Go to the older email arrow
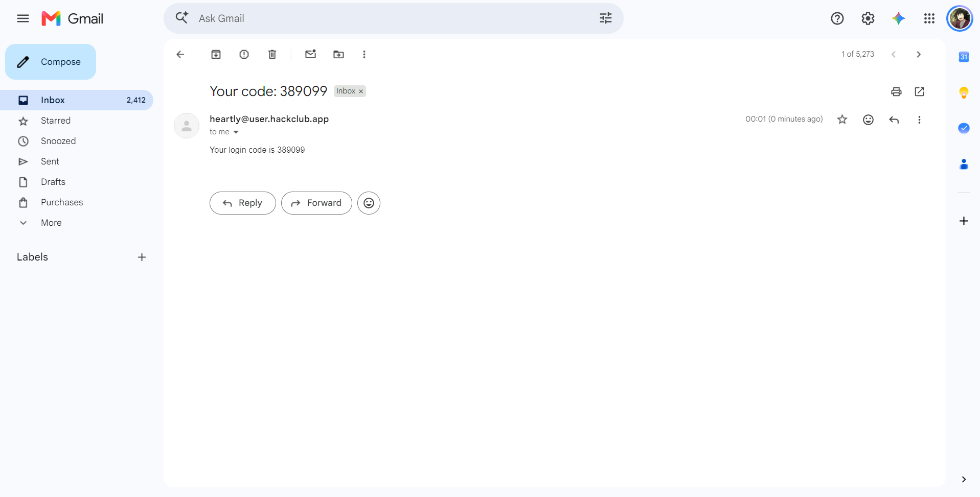 tap(919, 55)
